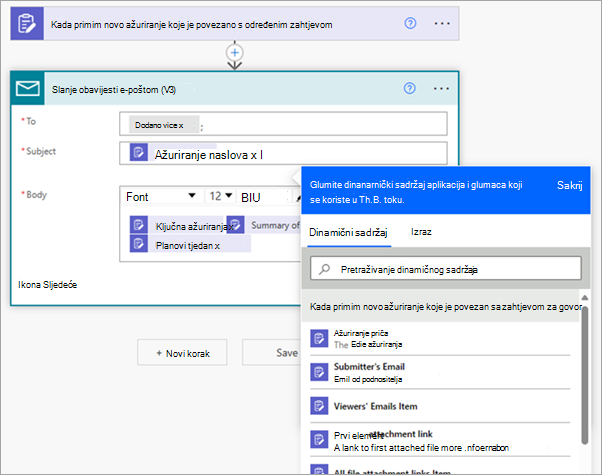
Task: Open the Font dropdown
Action: (161, 197)
